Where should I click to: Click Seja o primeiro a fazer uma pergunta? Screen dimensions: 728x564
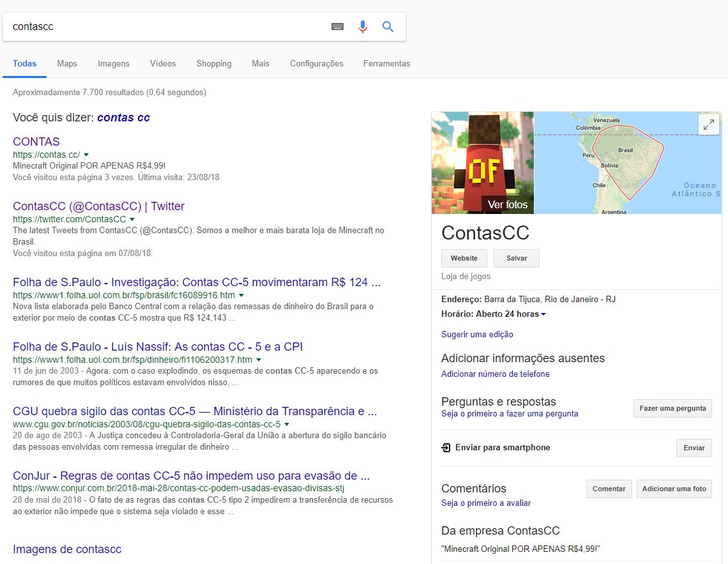[510, 414]
